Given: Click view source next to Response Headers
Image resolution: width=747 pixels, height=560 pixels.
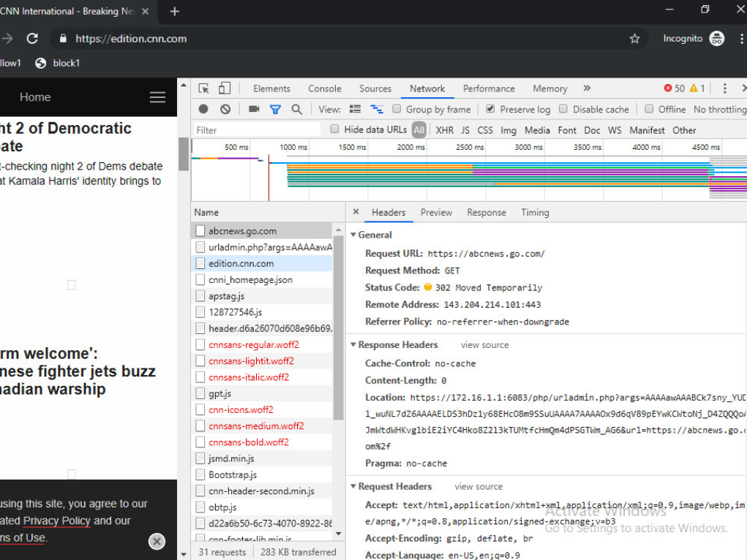Looking at the screenshot, I should pyautogui.click(x=484, y=344).
